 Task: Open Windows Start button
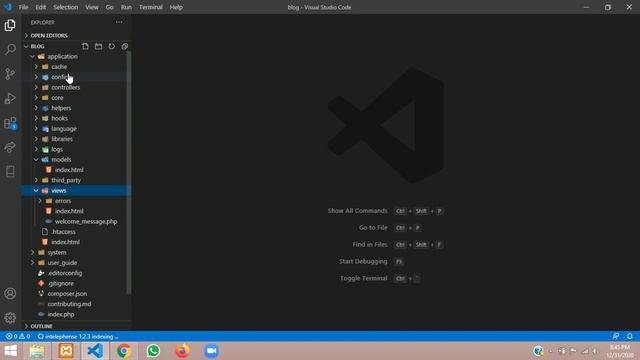coord(10,351)
